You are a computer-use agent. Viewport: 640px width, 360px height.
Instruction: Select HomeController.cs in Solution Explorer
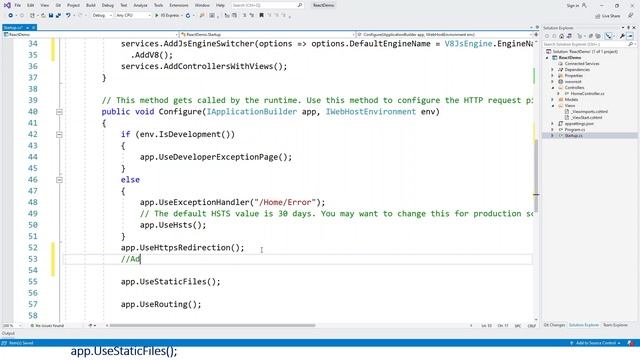pyautogui.click(x=587, y=94)
